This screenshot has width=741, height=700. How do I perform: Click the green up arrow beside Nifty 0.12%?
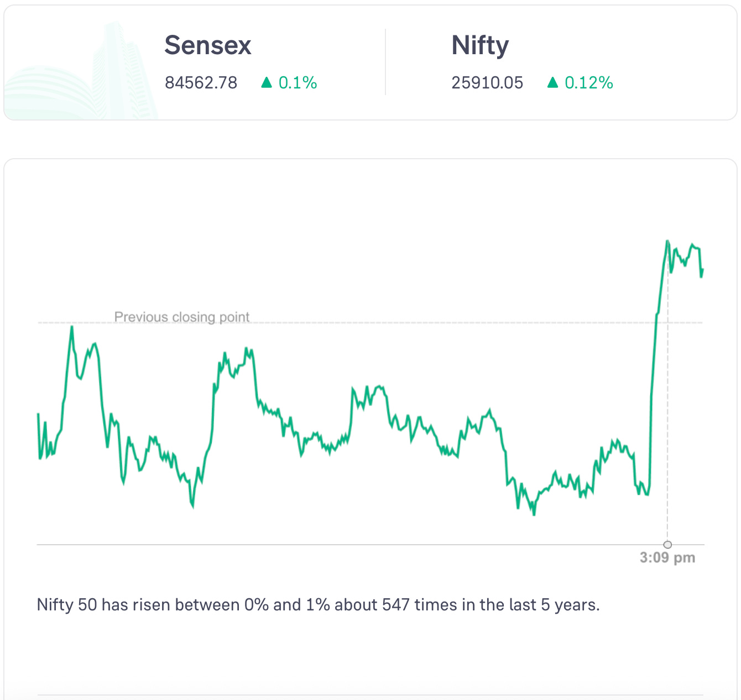coord(552,83)
